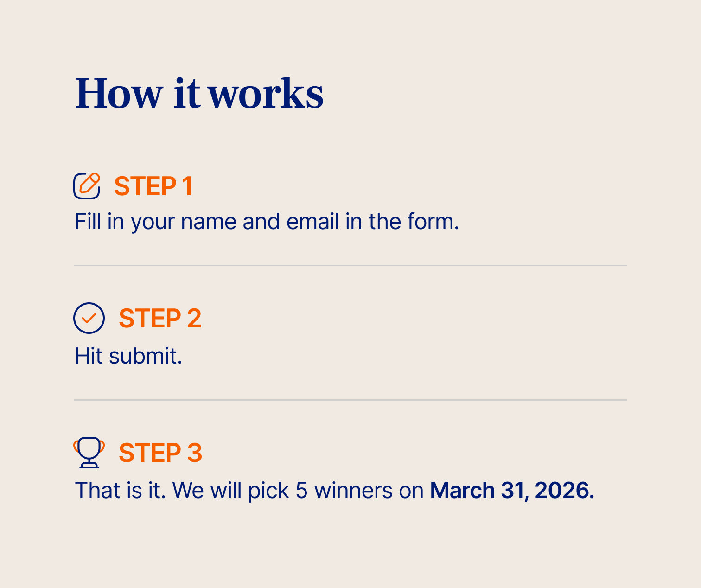Click the word "Hit" under STEP 2

click(x=89, y=356)
